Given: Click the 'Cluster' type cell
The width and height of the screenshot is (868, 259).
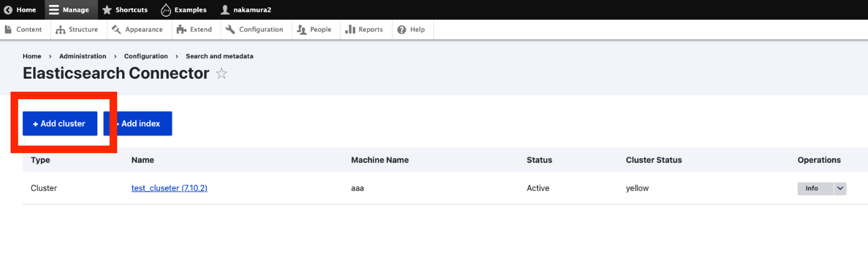Looking at the screenshot, I should click(x=44, y=188).
